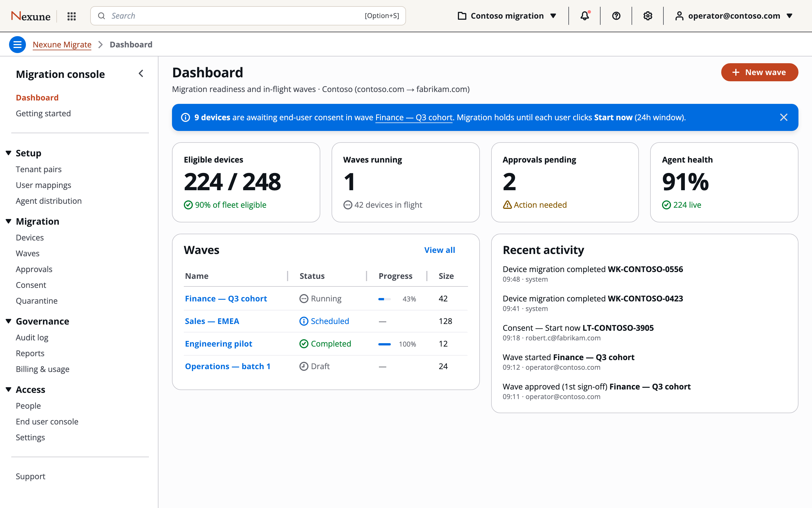The height and width of the screenshot is (508, 812).
Task: Create a New wave
Action: tap(760, 72)
